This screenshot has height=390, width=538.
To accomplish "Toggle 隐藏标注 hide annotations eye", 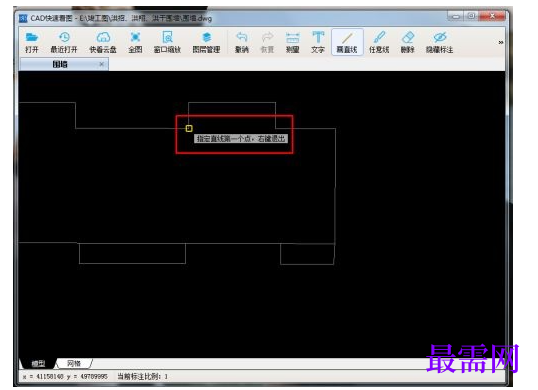I will click(440, 42).
